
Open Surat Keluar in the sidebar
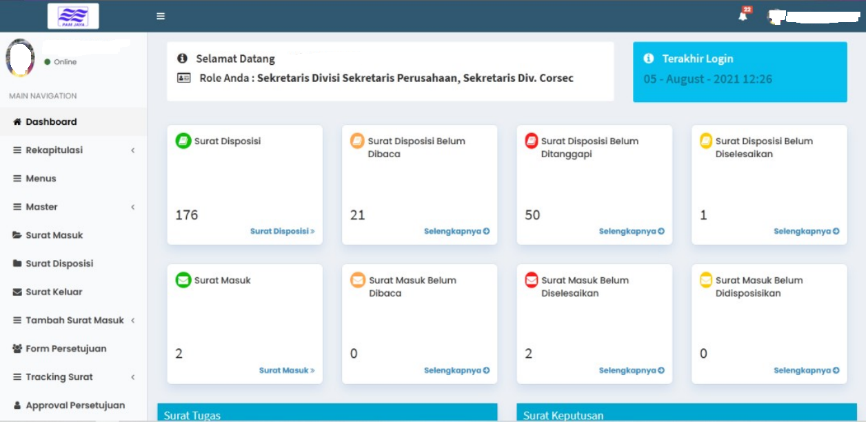(54, 292)
